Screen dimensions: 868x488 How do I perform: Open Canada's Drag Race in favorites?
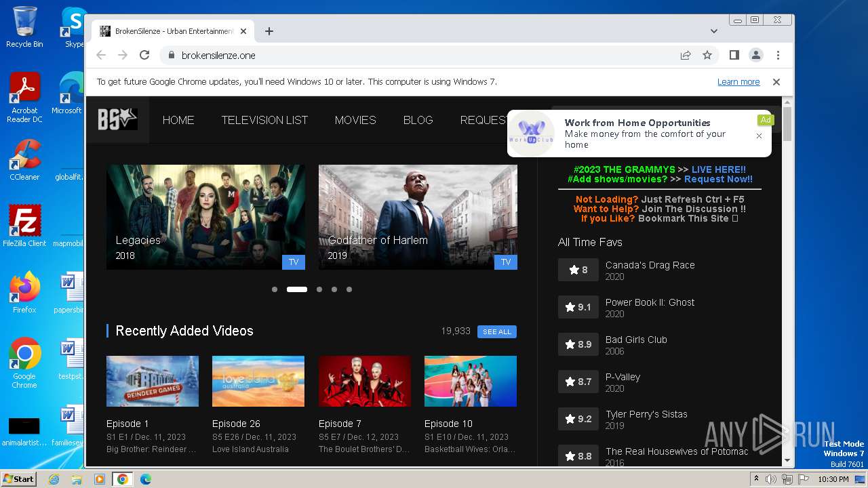pos(650,265)
